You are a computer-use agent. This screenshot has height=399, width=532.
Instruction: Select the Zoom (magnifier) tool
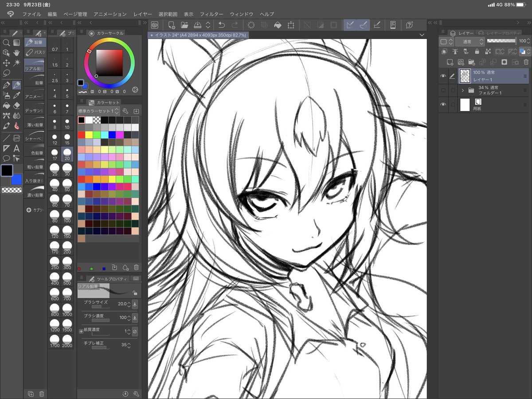point(6,42)
